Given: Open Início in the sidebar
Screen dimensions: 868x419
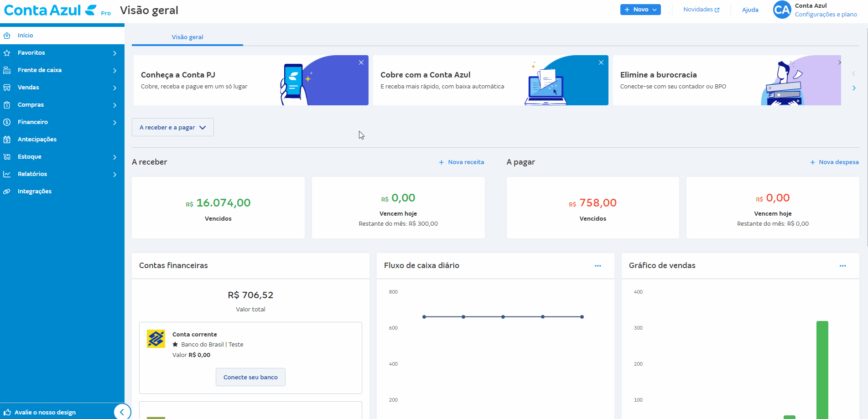Looking at the screenshot, I should (x=62, y=36).
